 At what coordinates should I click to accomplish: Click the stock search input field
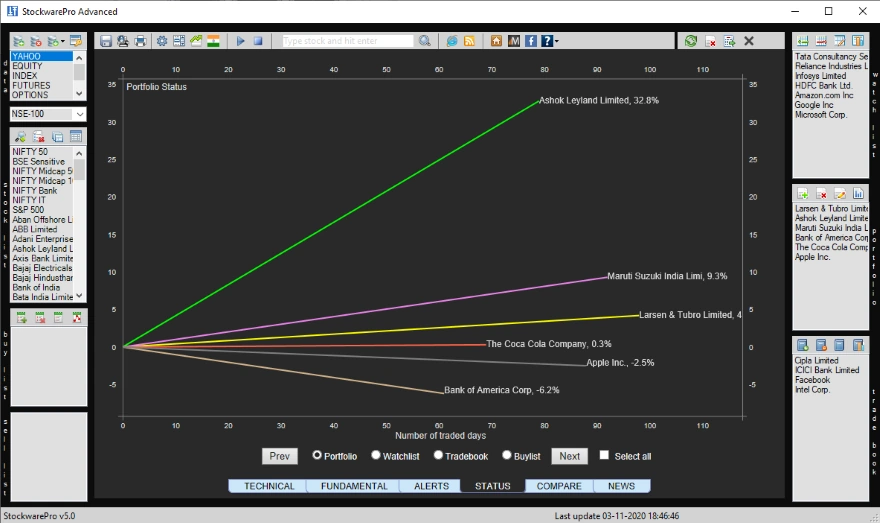(347, 41)
